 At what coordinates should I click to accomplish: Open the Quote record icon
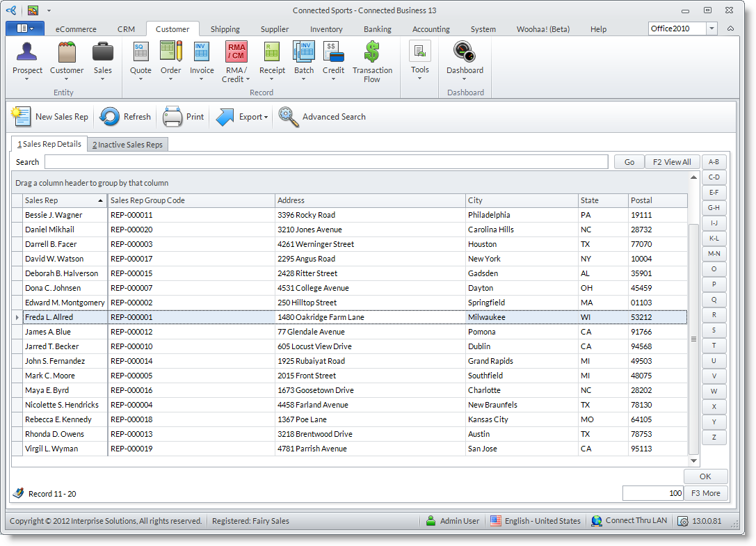[140, 53]
